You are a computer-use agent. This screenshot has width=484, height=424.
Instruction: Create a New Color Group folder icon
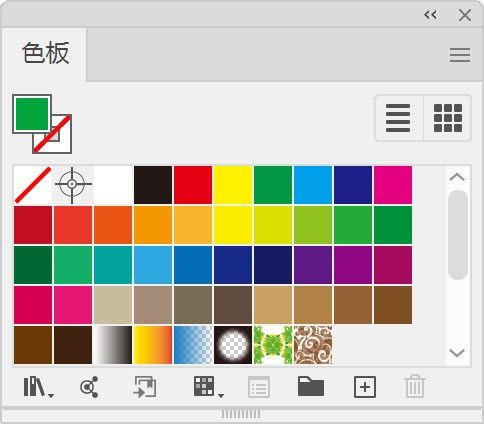(x=311, y=387)
